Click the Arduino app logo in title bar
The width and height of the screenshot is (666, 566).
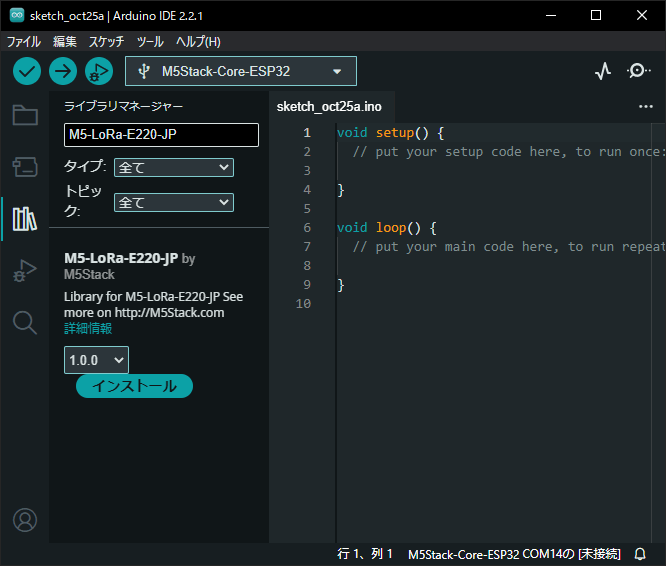[x=17, y=16]
